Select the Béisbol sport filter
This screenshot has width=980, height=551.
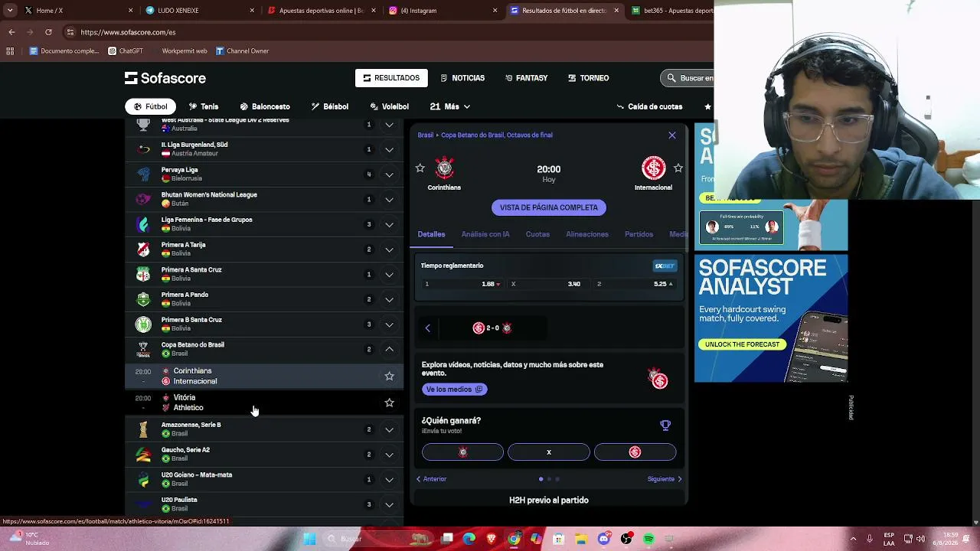tap(330, 106)
